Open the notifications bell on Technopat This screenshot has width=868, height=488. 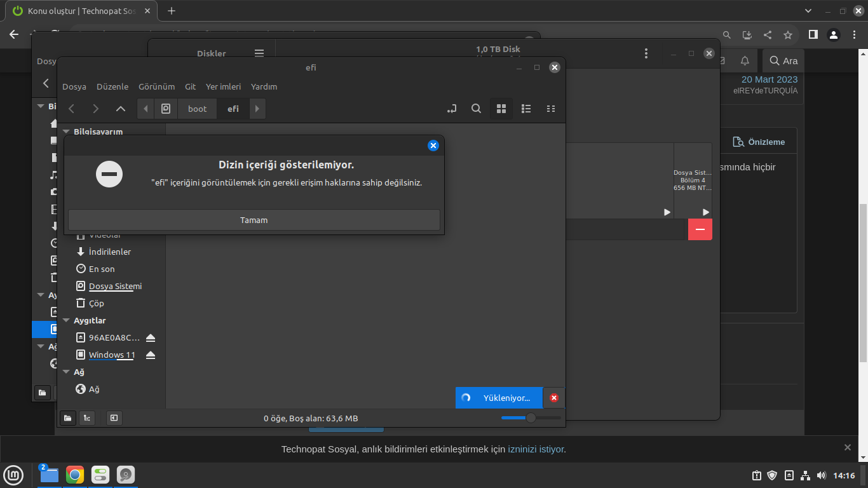[x=745, y=61]
